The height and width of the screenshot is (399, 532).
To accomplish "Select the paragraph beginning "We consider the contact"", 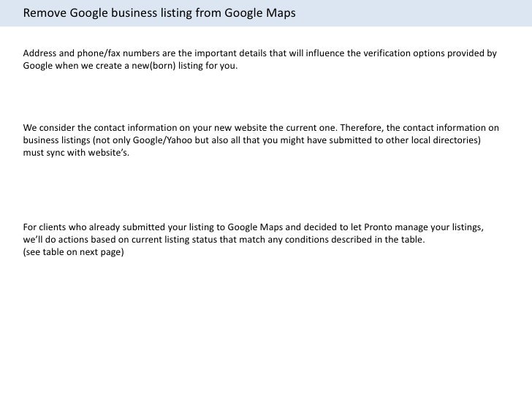I will coord(261,140).
